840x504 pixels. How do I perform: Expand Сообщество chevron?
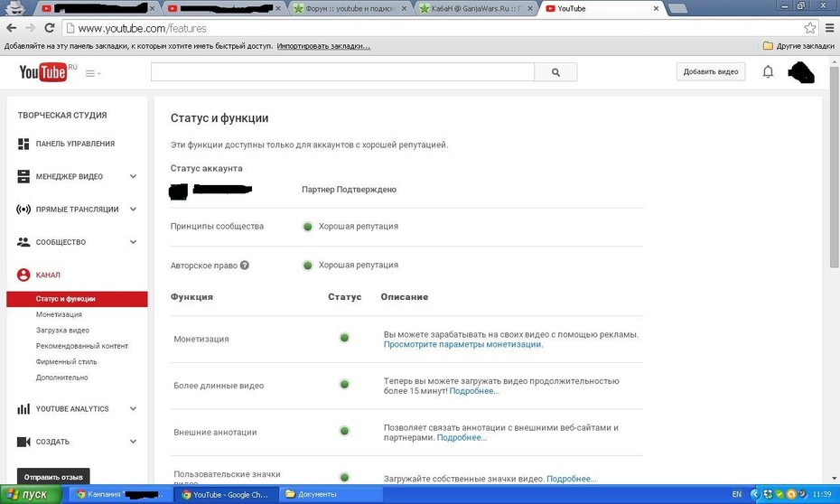click(x=133, y=242)
